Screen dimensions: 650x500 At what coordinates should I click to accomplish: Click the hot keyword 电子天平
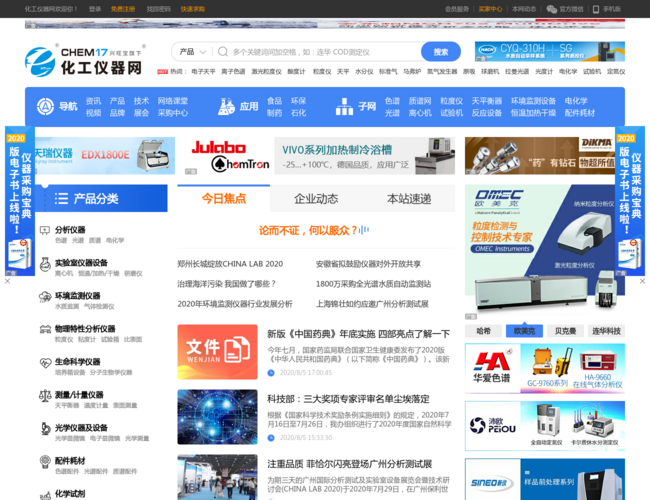tap(204, 72)
